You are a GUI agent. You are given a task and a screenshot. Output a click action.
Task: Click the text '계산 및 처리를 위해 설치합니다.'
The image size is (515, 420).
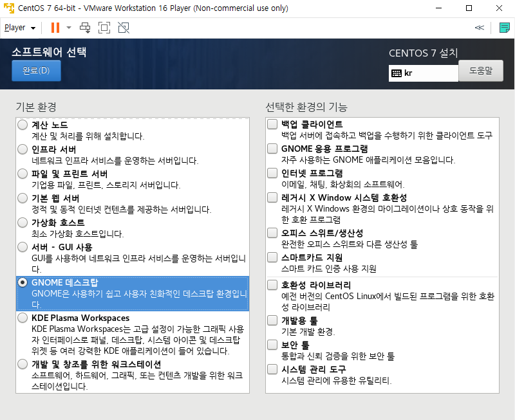[x=88, y=136]
